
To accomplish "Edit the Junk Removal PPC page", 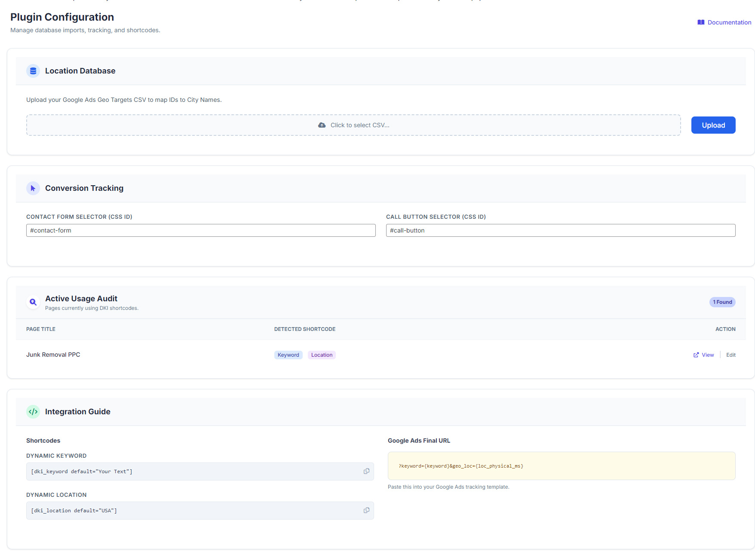I will pyautogui.click(x=731, y=355).
